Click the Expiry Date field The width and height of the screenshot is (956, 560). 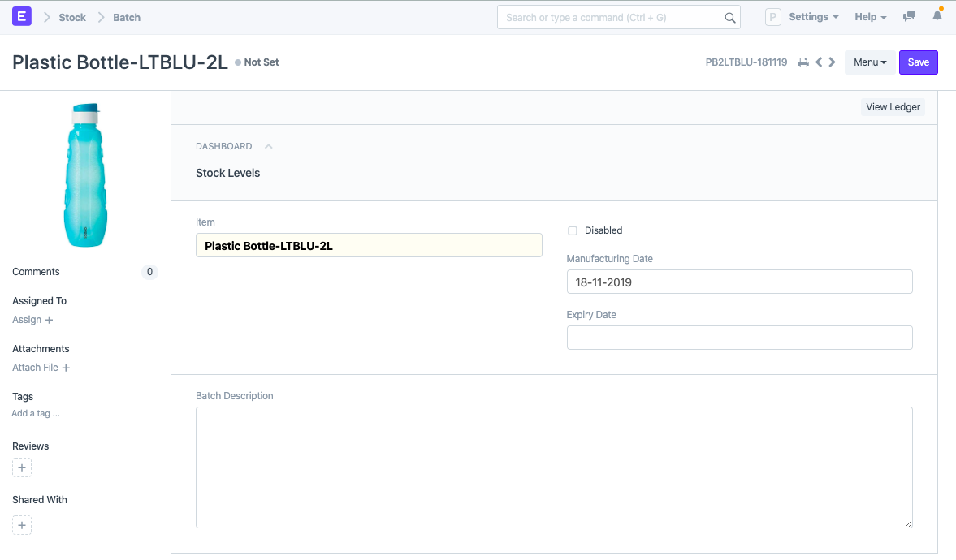(x=739, y=338)
